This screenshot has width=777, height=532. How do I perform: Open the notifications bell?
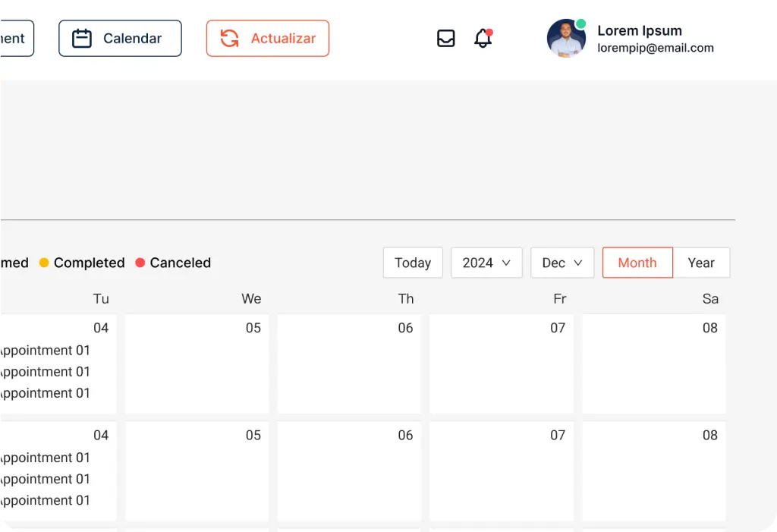tap(483, 38)
